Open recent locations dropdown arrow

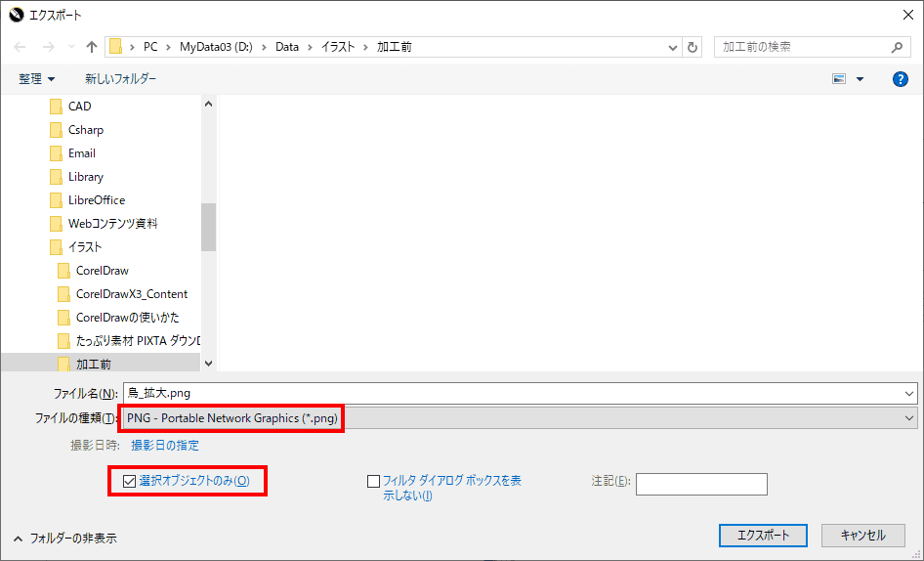tap(71, 47)
